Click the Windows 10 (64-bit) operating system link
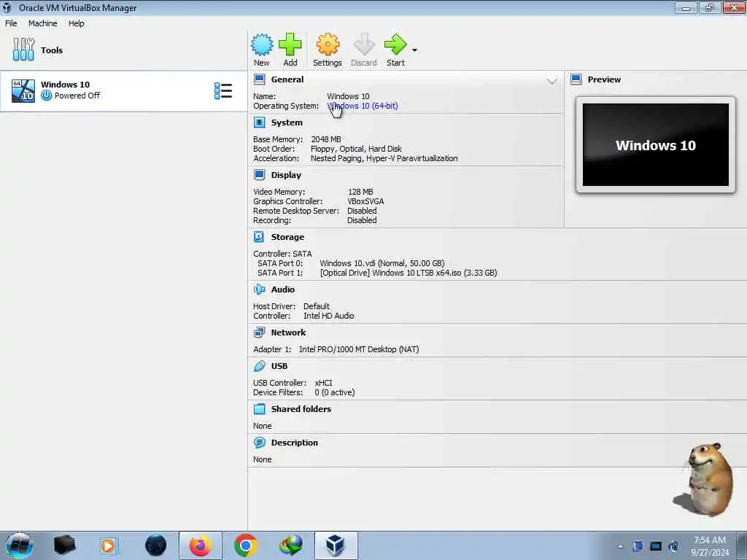Viewport: 747px width, 560px height. click(363, 106)
